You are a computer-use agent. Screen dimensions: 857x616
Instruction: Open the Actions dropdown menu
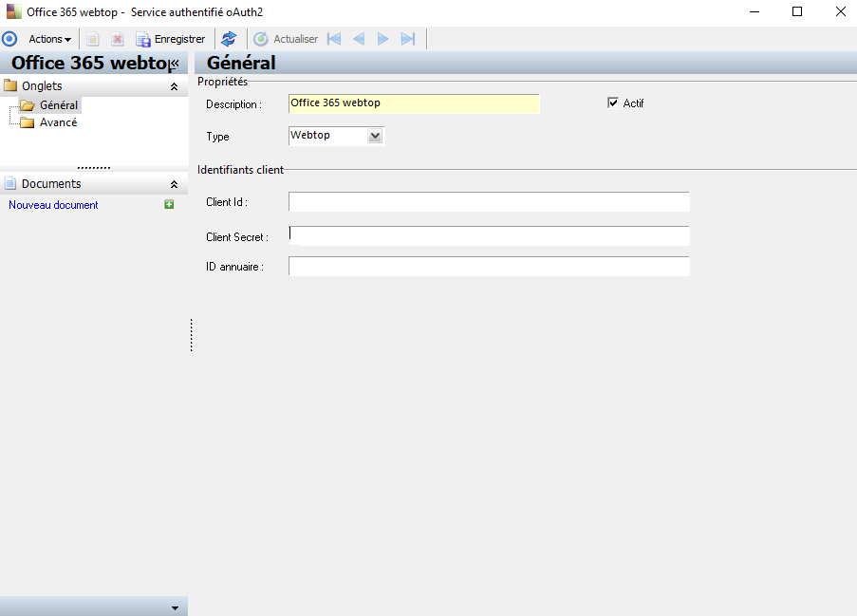49,39
